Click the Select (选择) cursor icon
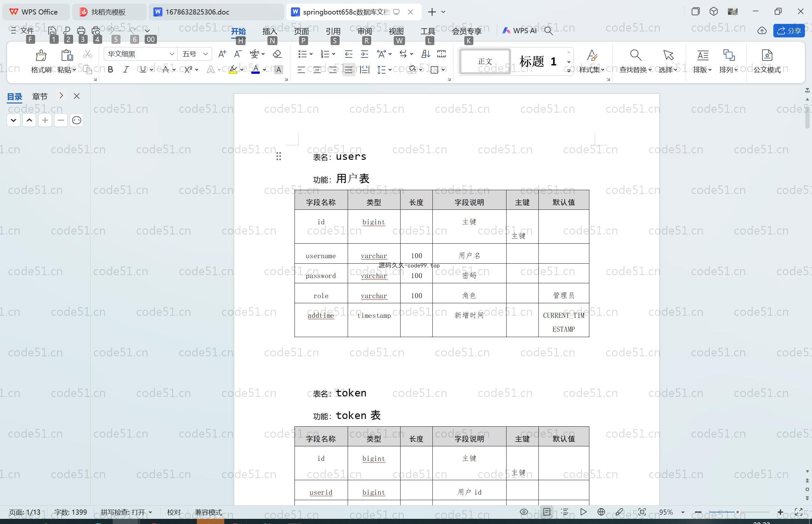This screenshot has width=812, height=524. coord(668,55)
